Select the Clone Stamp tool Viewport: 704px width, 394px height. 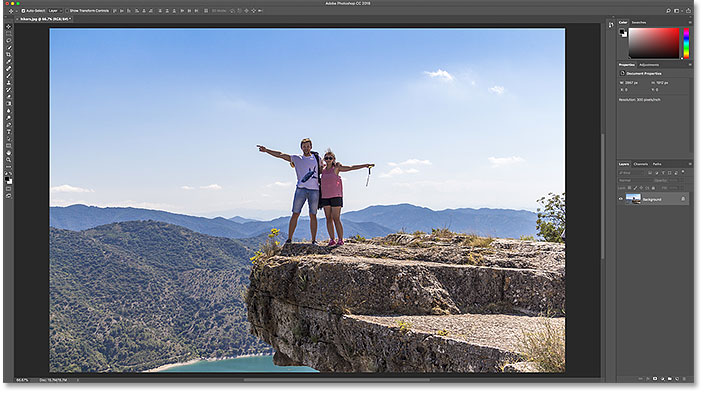click(x=9, y=83)
